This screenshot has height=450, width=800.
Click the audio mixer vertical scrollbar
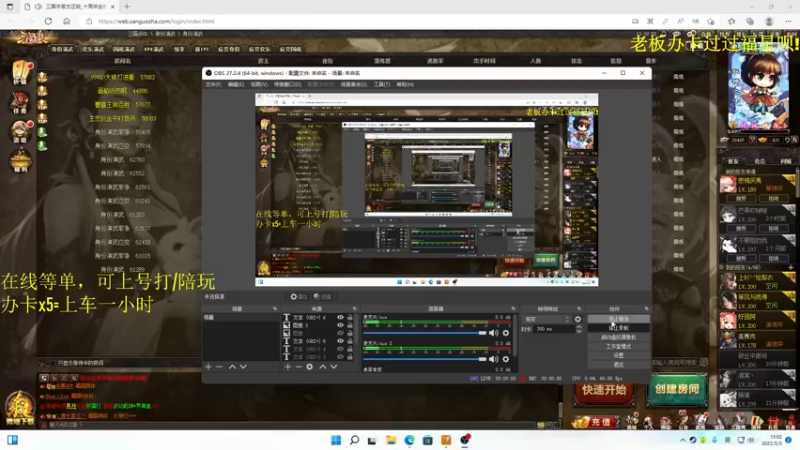click(x=514, y=337)
